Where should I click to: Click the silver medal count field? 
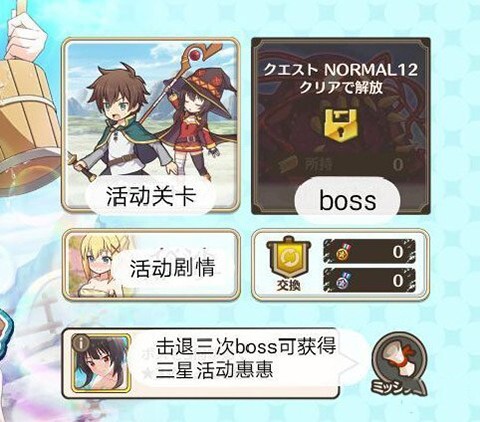click(x=369, y=281)
